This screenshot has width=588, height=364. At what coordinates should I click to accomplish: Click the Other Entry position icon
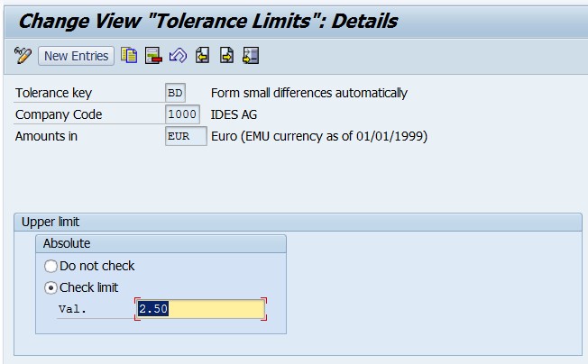pos(251,56)
